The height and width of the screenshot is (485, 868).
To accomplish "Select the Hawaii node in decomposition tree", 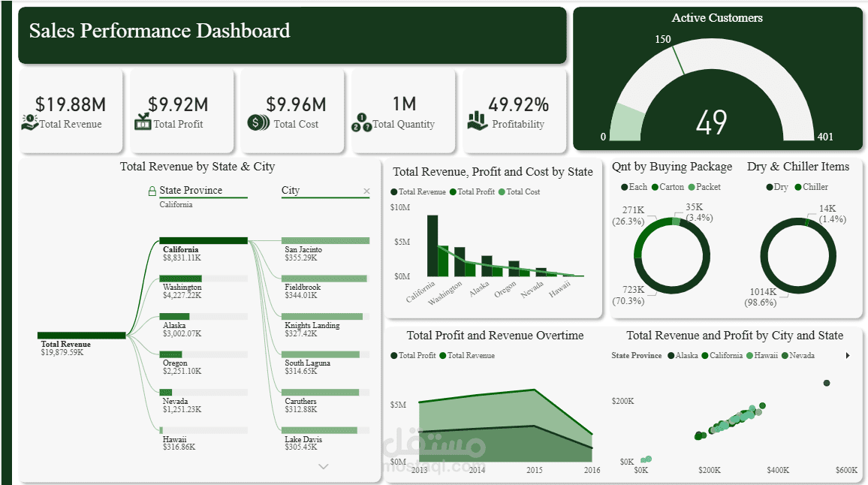I will 203,430.
